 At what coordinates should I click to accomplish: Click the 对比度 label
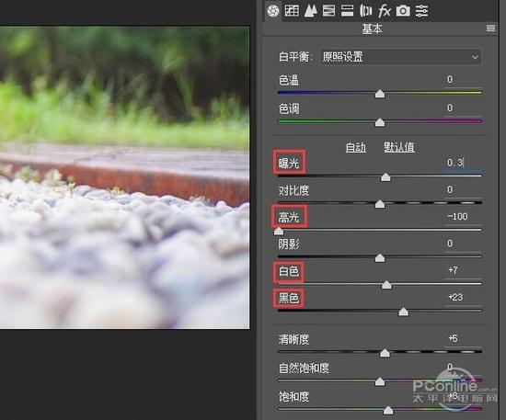point(293,190)
